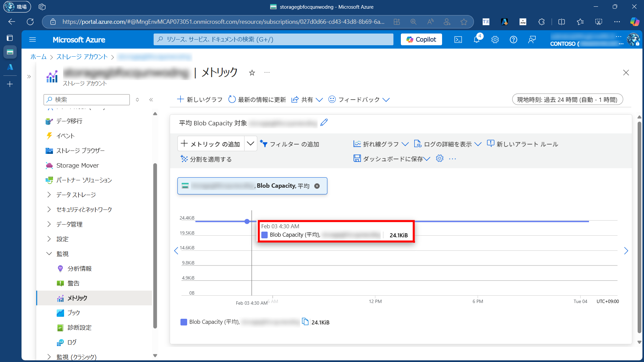
Task: Click the ストレージ アカウント breadcrumb link
Action: (82, 57)
